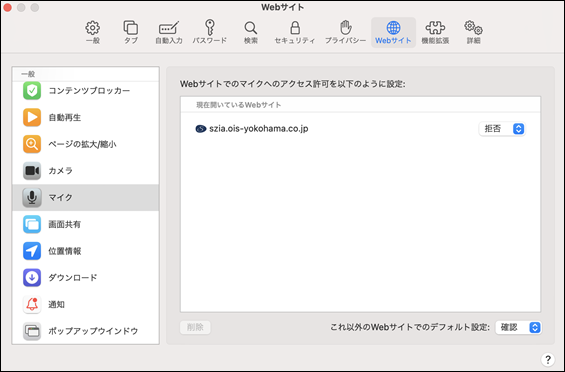This screenshot has height=372, width=565.
Task: Open the 検索 magnifier icon
Action: (x=250, y=28)
